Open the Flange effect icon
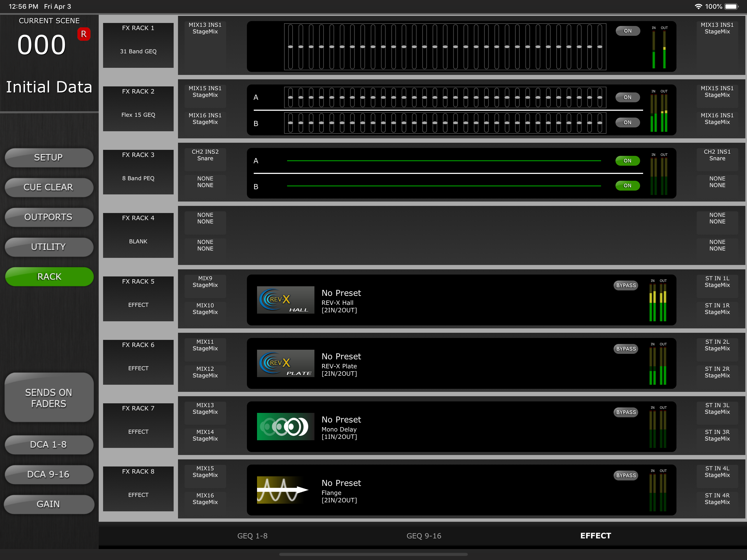The image size is (747, 560). click(x=285, y=490)
